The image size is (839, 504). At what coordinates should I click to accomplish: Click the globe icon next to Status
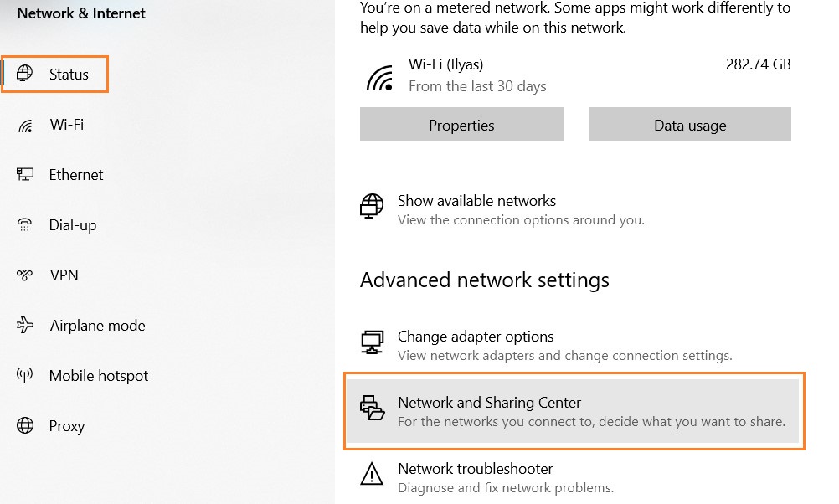pyautogui.click(x=26, y=74)
